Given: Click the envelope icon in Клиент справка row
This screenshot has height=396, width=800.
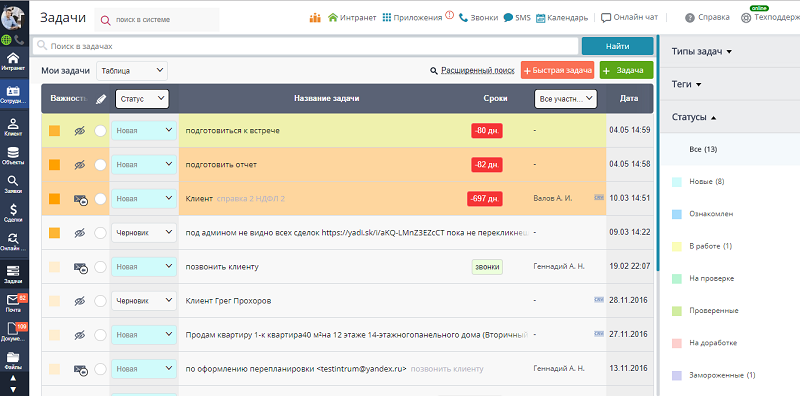Looking at the screenshot, I should 80,199.
